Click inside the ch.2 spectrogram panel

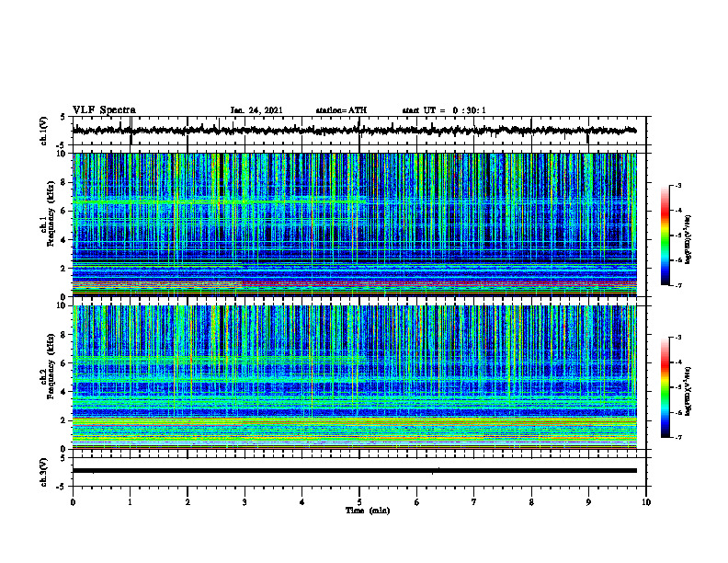pyautogui.click(x=355, y=377)
